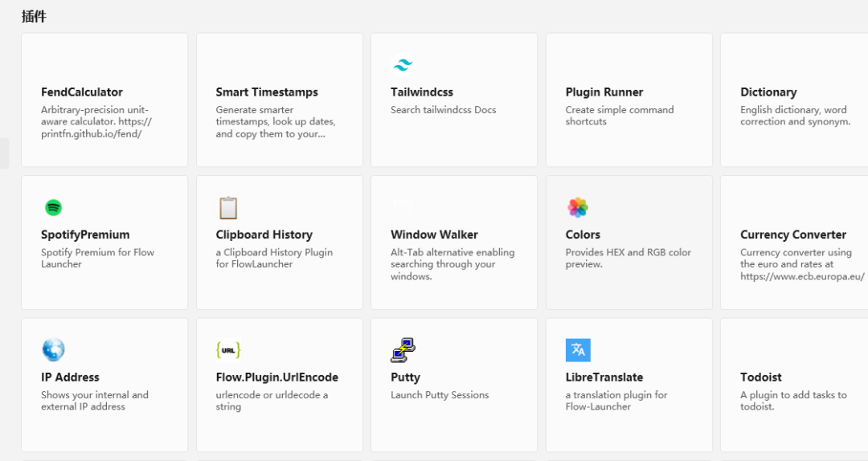Select the Smart Timestamps plugin card

point(279,100)
